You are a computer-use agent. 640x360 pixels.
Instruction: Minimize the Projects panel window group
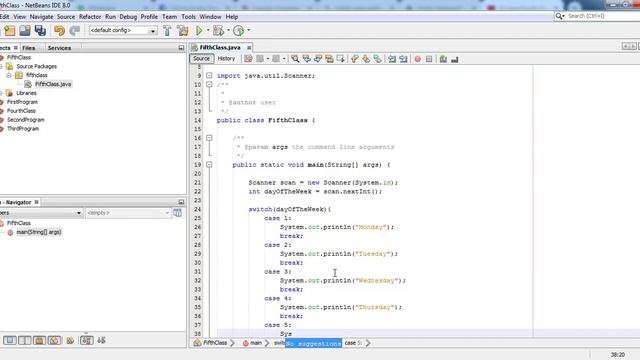coord(181,48)
